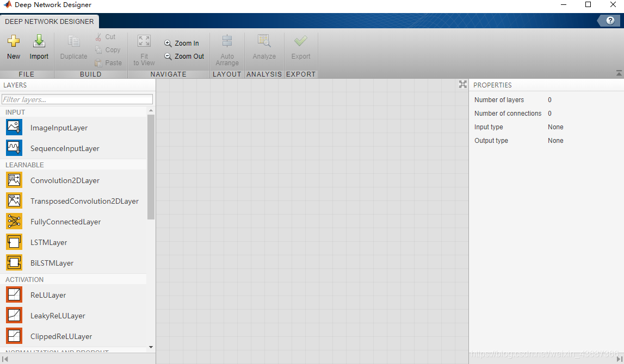Screen dimensions: 624x364
Task: Click the layers list scrollbar thumb
Action: point(151,167)
